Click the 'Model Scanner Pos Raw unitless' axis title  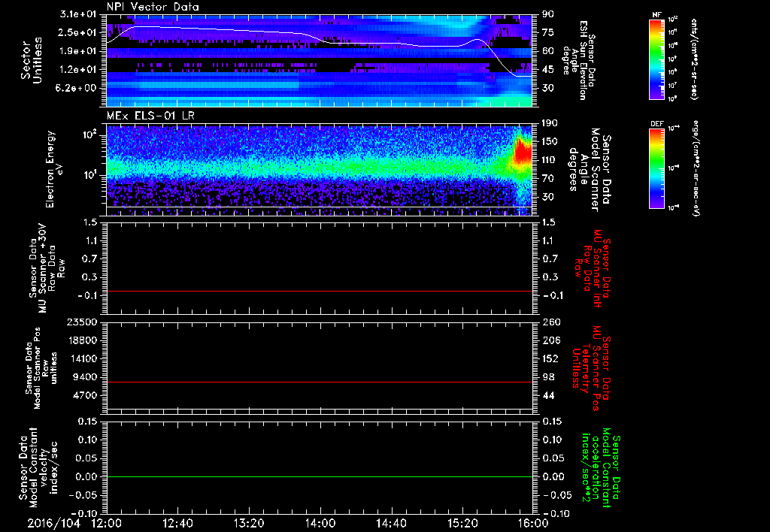tap(42, 368)
